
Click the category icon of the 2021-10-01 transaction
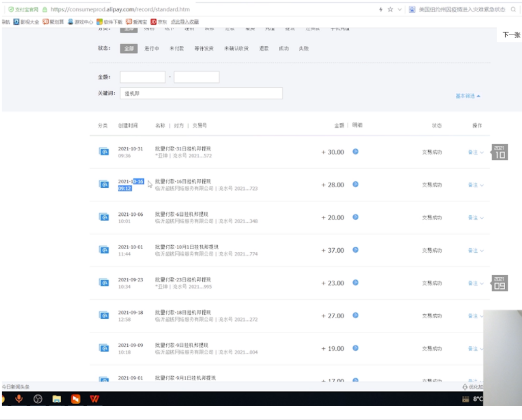104,250
